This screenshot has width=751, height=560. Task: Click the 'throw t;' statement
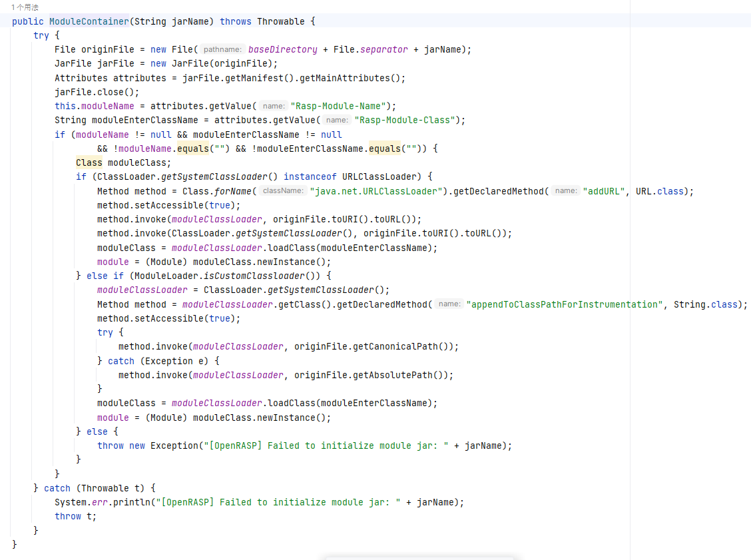coord(76,517)
